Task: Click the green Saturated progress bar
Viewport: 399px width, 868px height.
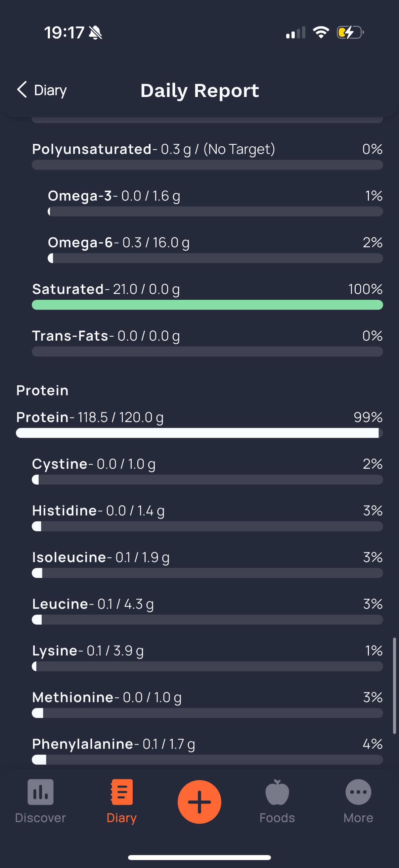Action: click(207, 305)
